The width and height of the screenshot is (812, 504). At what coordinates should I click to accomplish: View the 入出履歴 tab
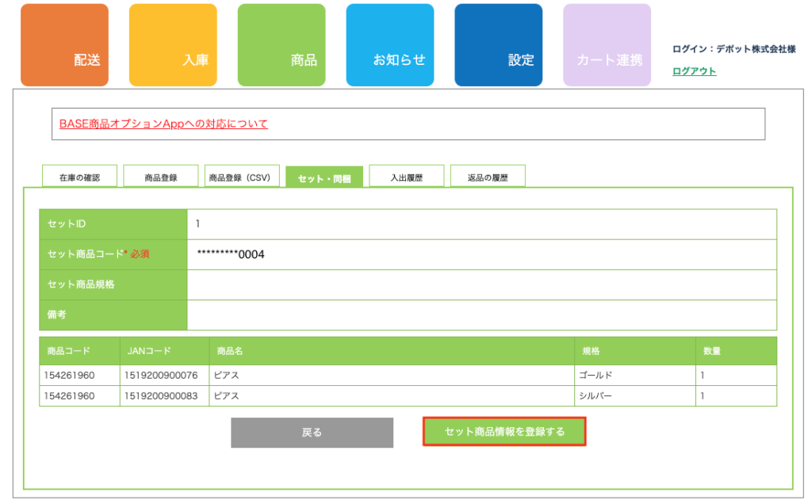tap(406, 178)
